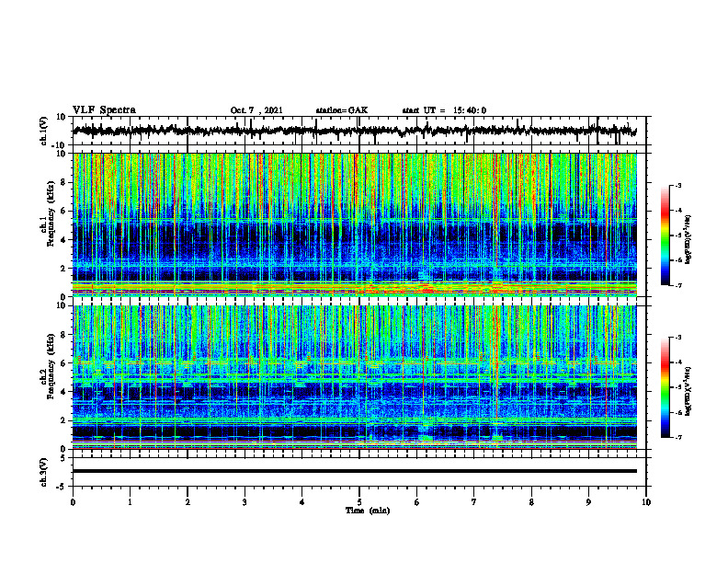Click inside the ch.2 spectrogram panel
The image size is (728, 563).
(354, 377)
